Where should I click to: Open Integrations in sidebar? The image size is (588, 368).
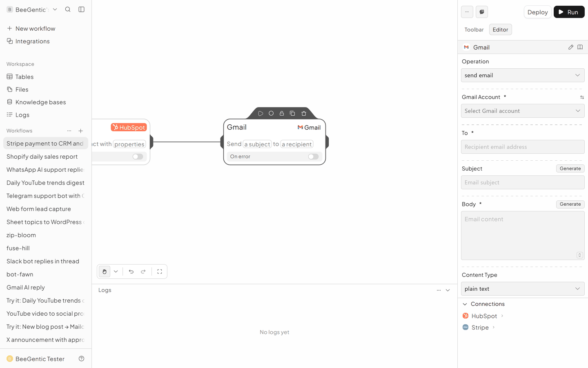click(x=46, y=41)
